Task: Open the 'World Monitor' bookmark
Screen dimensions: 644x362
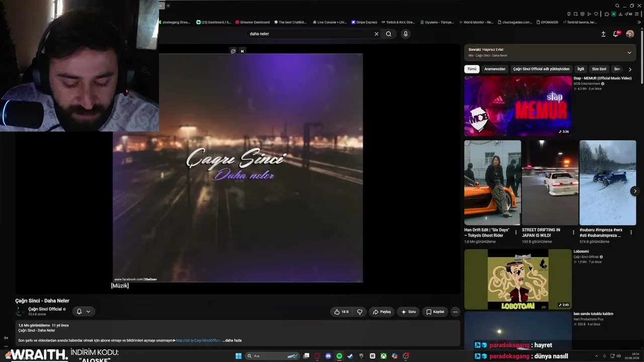Action: point(476,22)
